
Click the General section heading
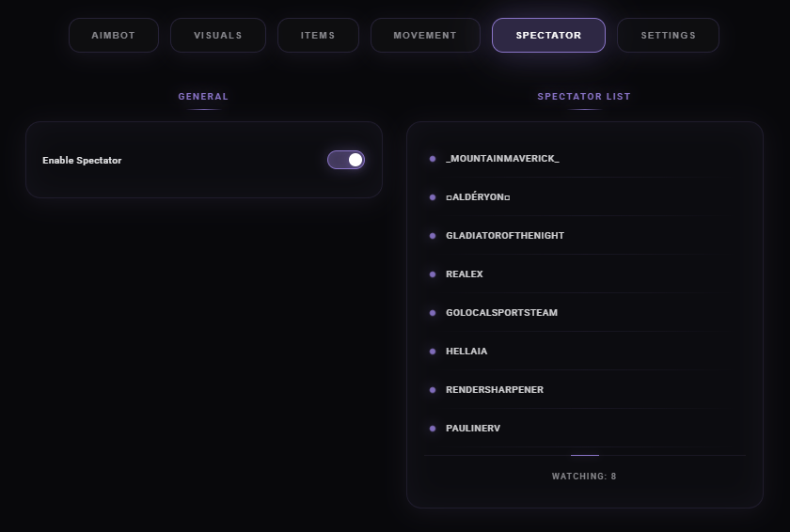[x=203, y=97]
